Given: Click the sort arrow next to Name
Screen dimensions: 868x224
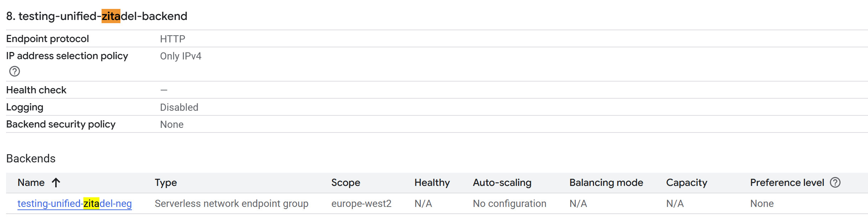Looking at the screenshot, I should pyautogui.click(x=56, y=183).
